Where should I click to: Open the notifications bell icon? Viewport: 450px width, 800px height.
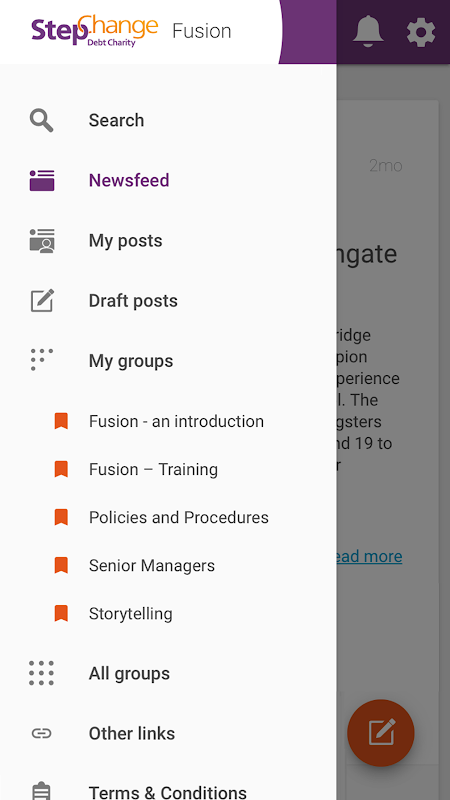click(x=368, y=32)
